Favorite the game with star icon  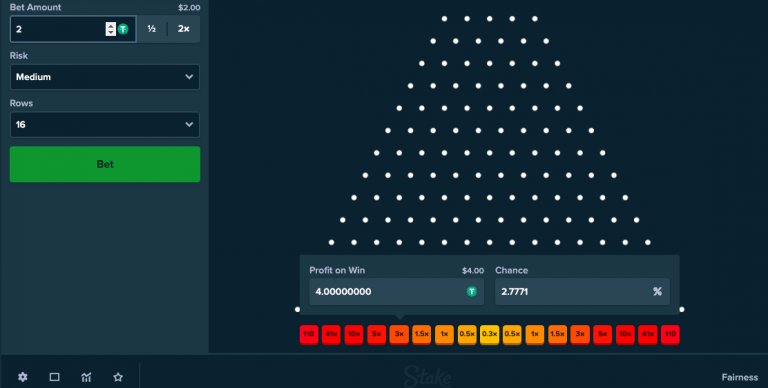(118, 377)
